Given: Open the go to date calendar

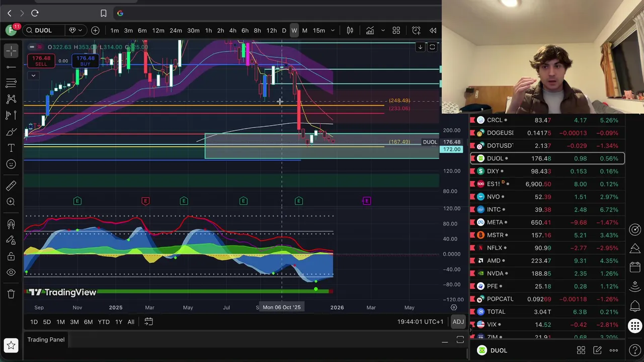Looking at the screenshot, I should point(148,321).
